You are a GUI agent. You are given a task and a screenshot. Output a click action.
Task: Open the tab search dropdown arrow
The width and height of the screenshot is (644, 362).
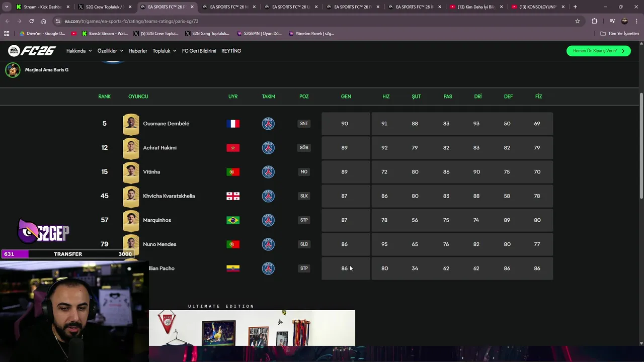coord(7,7)
